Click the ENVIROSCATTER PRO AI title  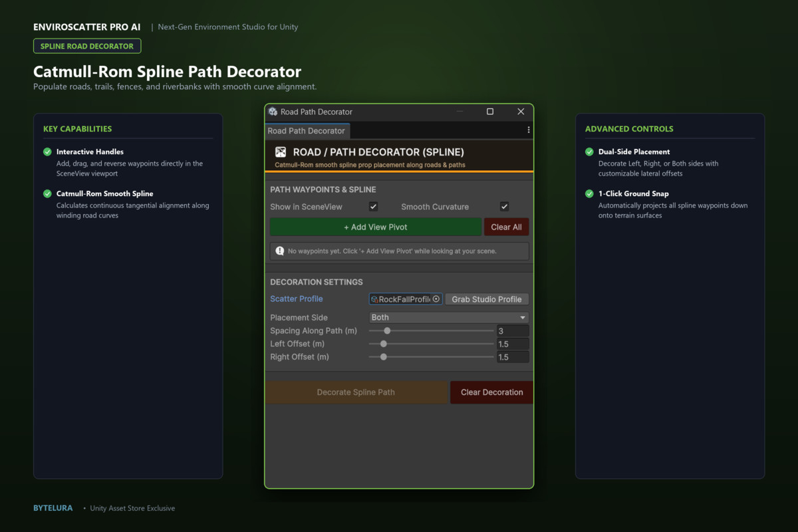click(x=88, y=27)
